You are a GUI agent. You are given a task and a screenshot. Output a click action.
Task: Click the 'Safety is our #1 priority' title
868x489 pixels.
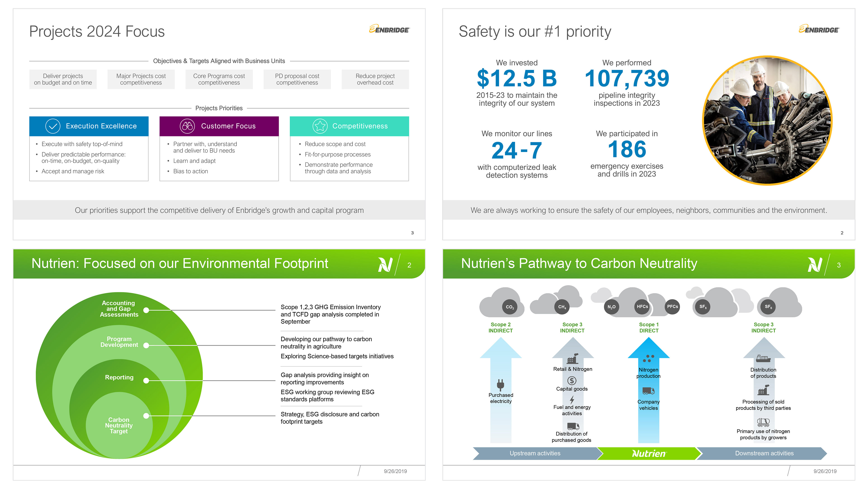point(535,32)
